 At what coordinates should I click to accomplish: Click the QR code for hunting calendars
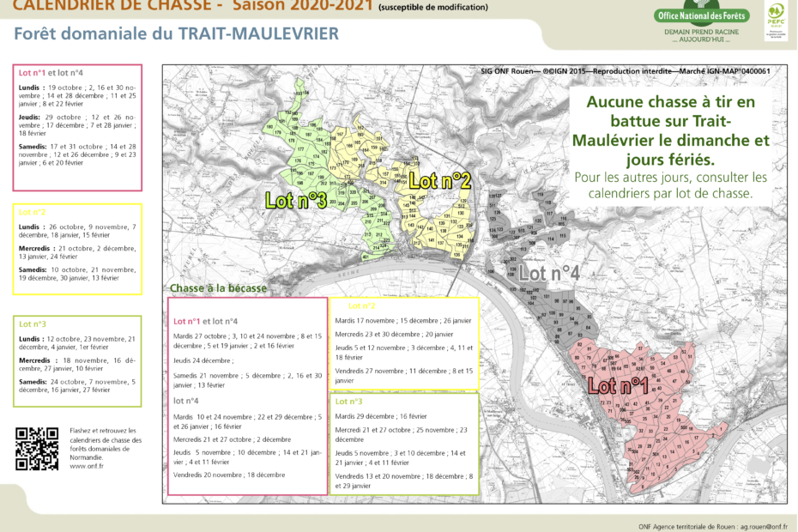click(36, 448)
